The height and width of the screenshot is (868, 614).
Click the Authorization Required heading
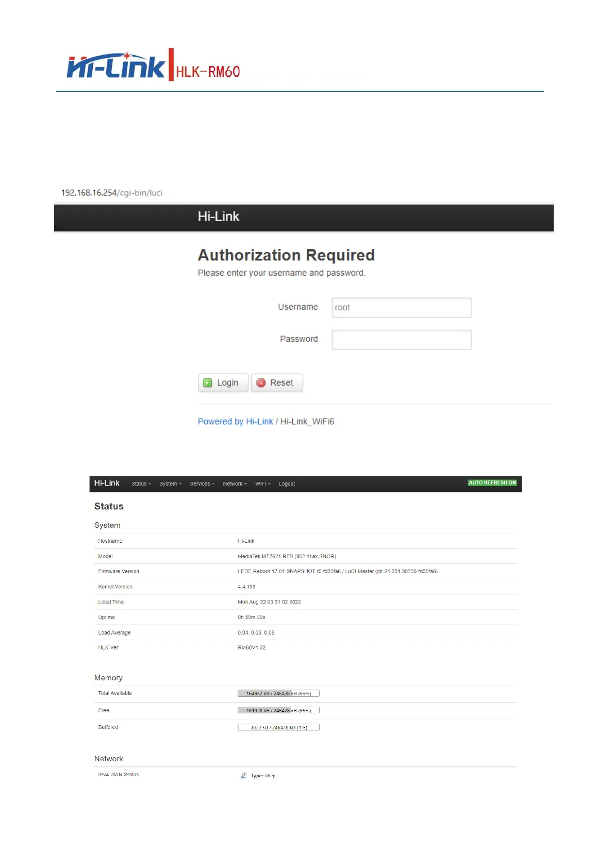point(286,255)
